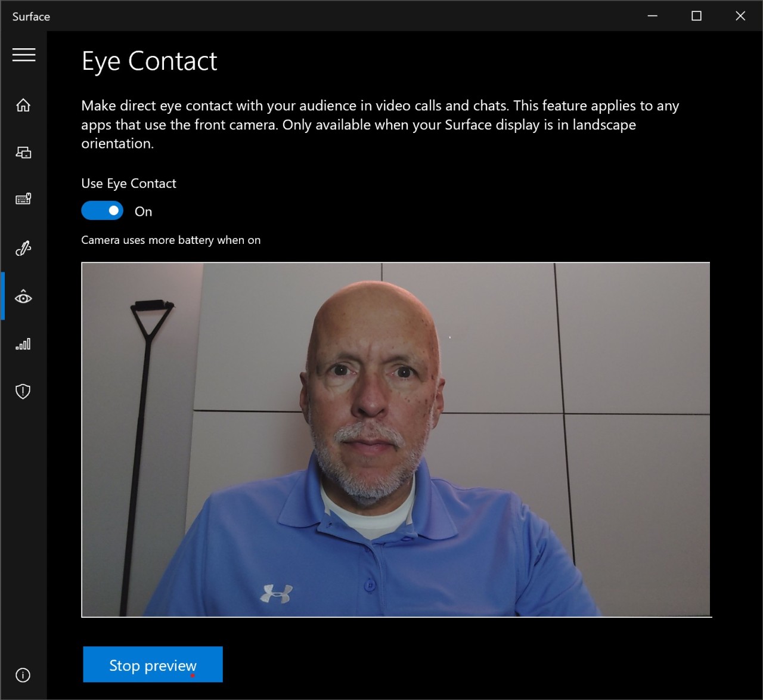Open the keyboard settings icon

click(x=23, y=199)
